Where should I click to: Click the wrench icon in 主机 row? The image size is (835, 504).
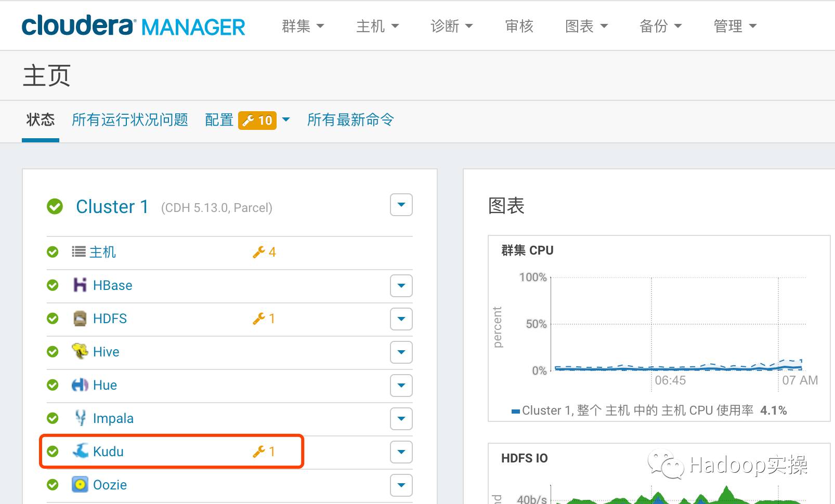(x=258, y=252)
